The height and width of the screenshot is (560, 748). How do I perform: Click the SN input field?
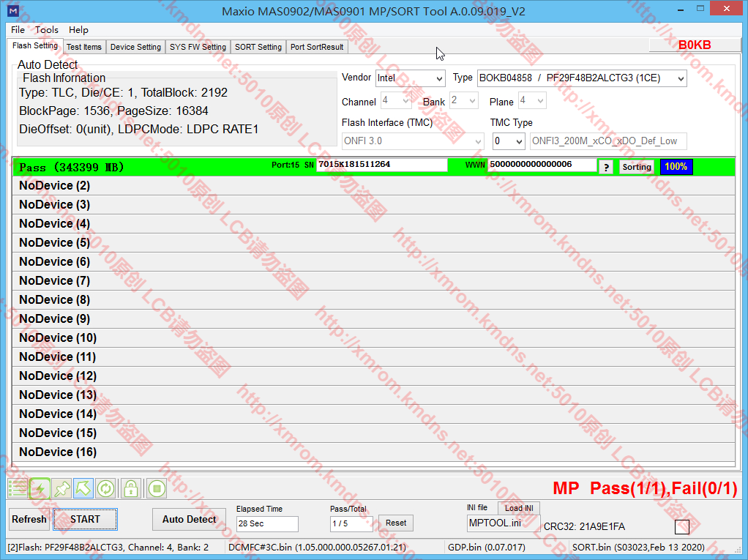coord(381,165)
